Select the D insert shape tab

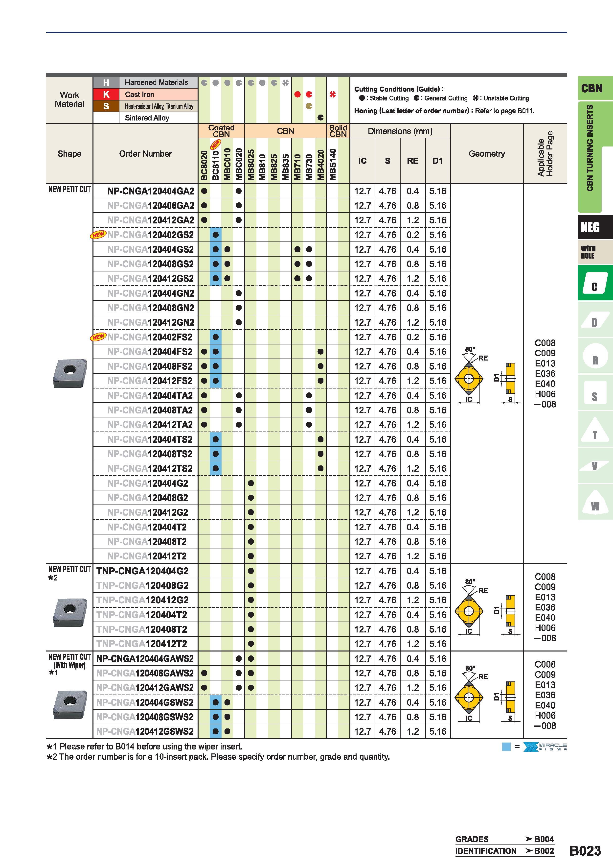point(595,319)
